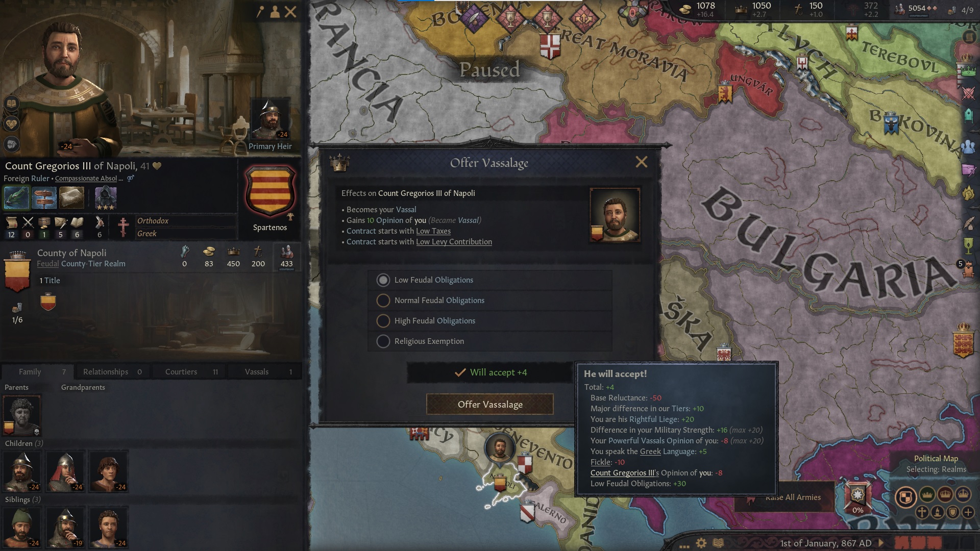The image size is (980, 551).
Task: Follow the Low Levy Contribution link
Action: click(x=454, y=242)
